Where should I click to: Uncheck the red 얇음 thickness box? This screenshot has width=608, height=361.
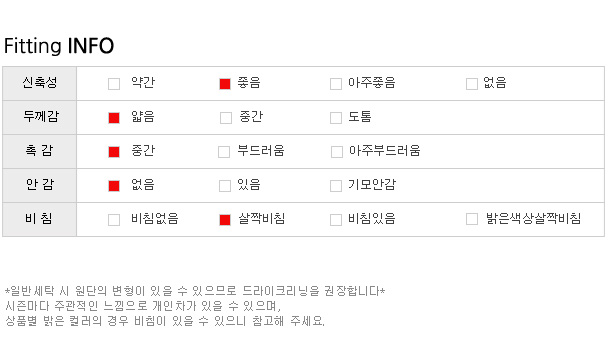click(x=114, y=118)
